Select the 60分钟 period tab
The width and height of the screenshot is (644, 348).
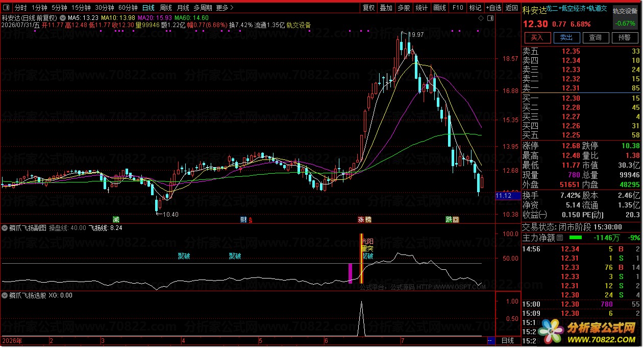point(128,8)
